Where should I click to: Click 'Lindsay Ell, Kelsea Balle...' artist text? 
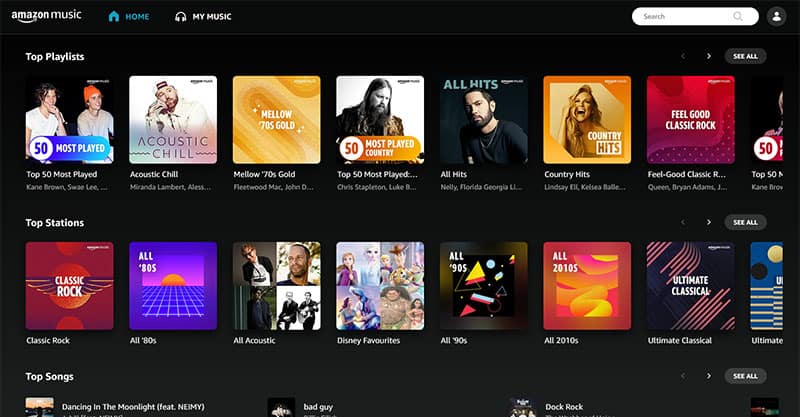pos(584,187)
